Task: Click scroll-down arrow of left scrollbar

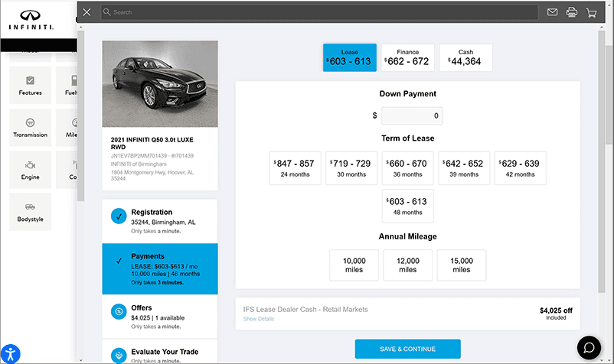Action: [x=80, y=360]
